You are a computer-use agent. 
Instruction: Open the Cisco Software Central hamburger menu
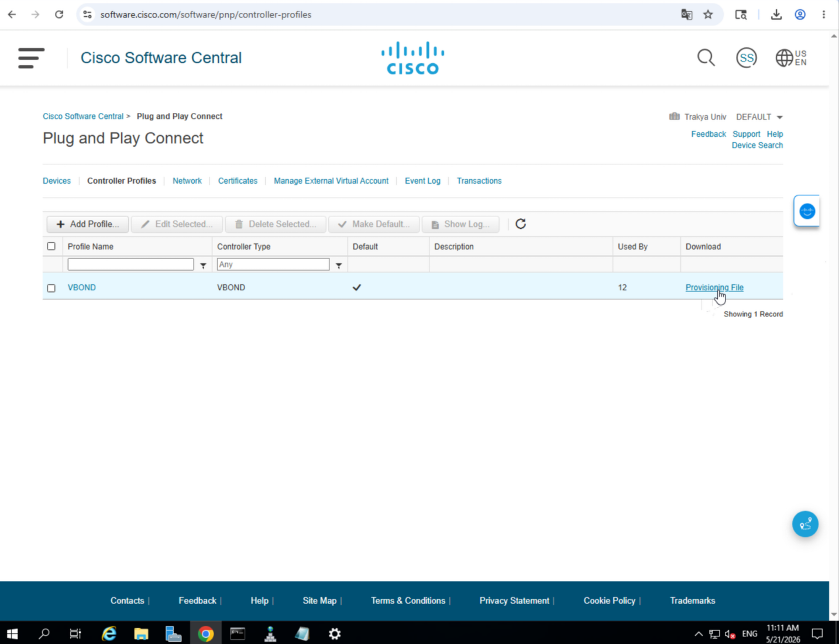pos(31,58)
